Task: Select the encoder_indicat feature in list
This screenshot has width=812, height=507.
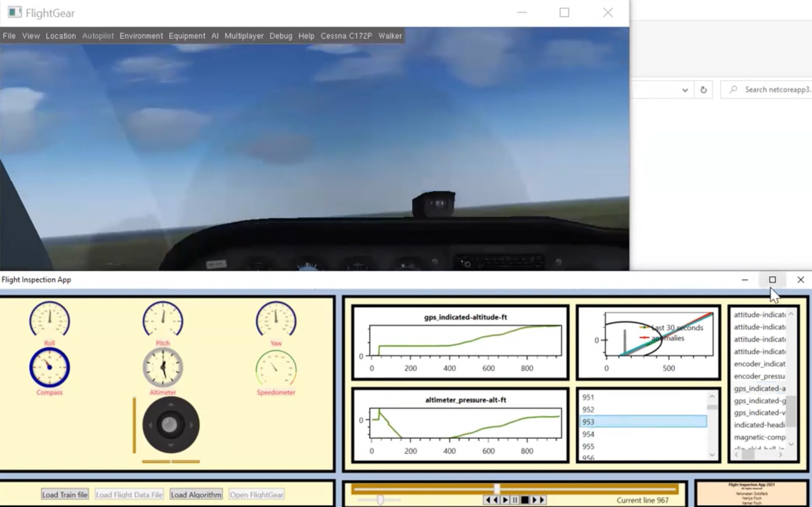Action: coord(759,364)
